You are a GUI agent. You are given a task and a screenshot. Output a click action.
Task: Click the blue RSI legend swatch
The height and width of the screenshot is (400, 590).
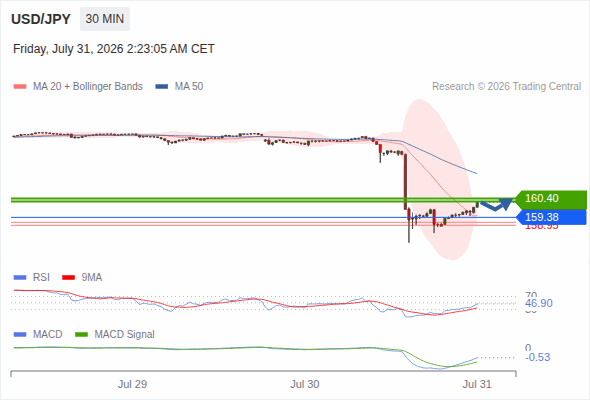coord(20,278)
